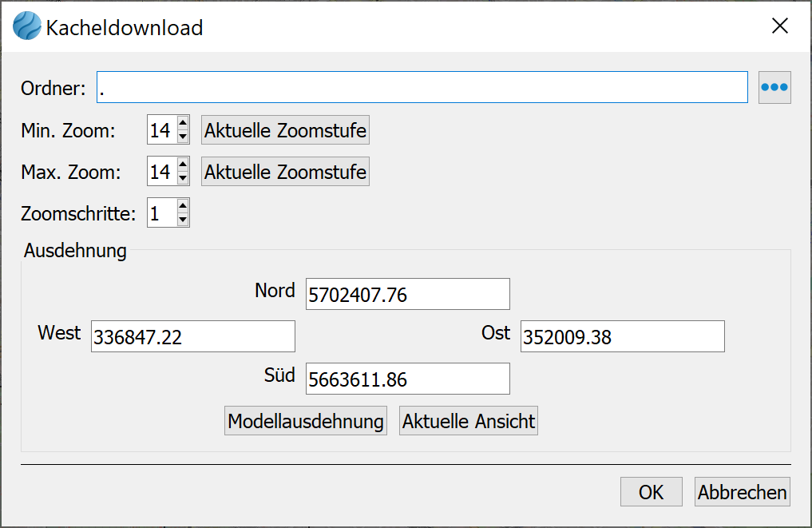Increase Min. Zoom with up arrow
The height and width of the screenshot is (528, 812).
point(183,123)
